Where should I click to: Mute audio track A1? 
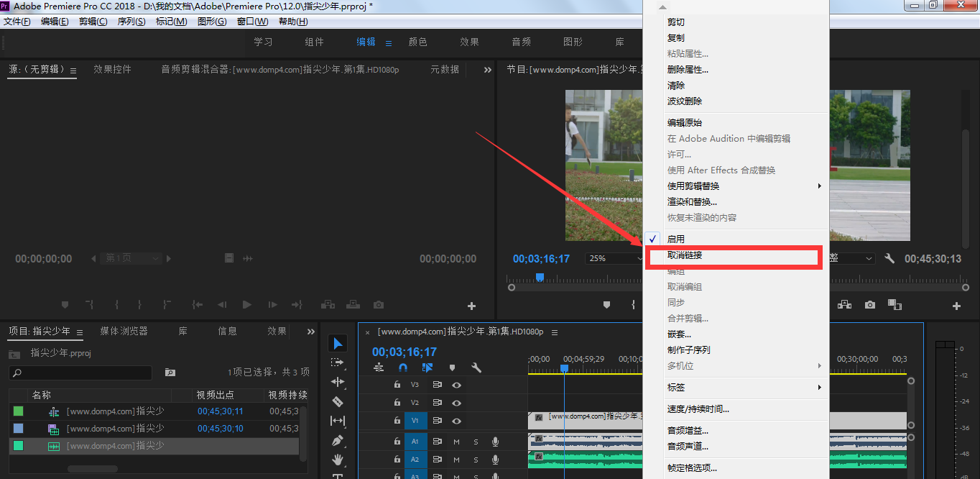456,442
